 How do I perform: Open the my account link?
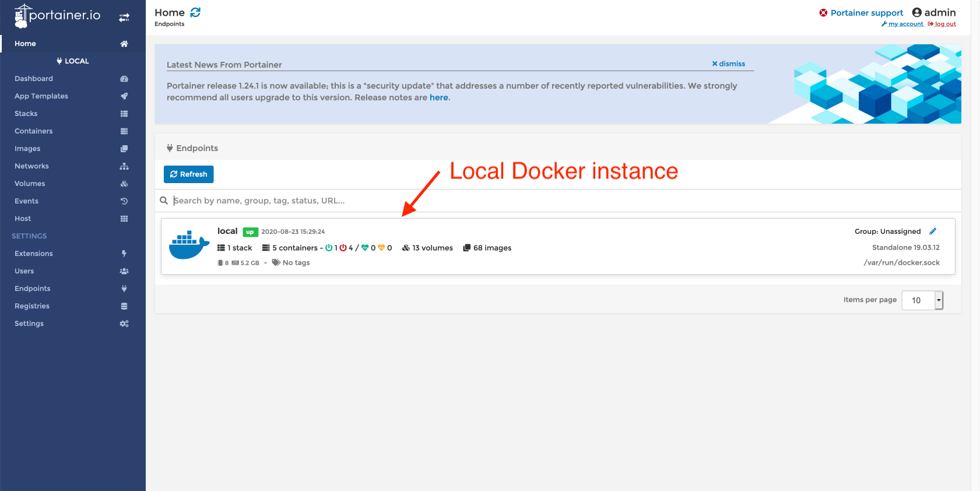pos(902,24)
